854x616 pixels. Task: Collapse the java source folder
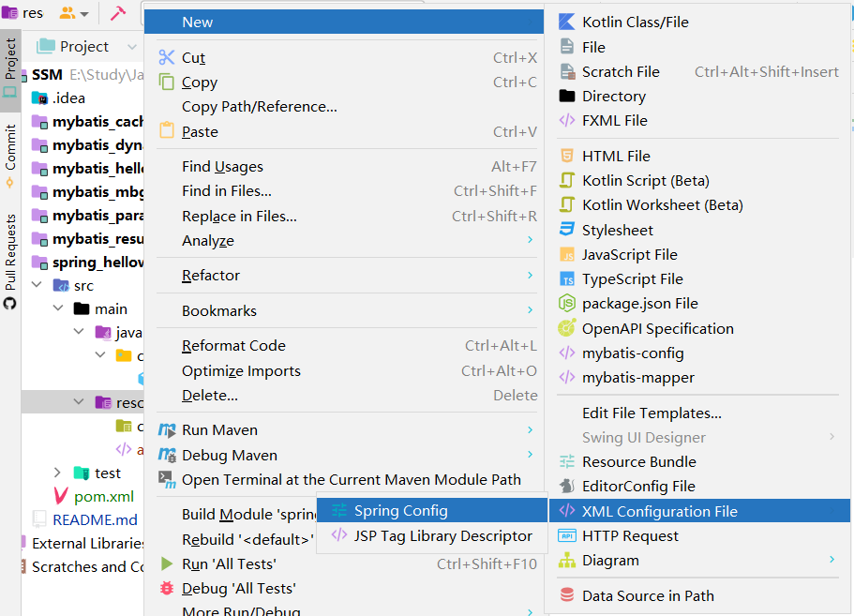79,332
